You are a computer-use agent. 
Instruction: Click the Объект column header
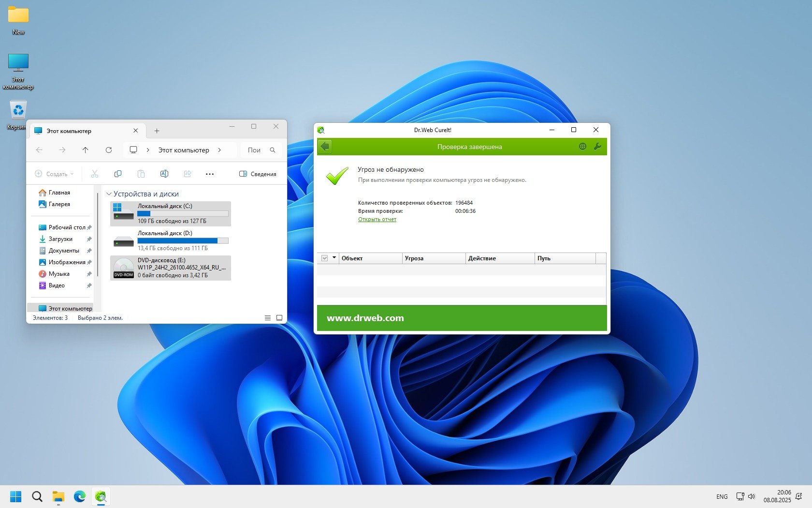371,258
